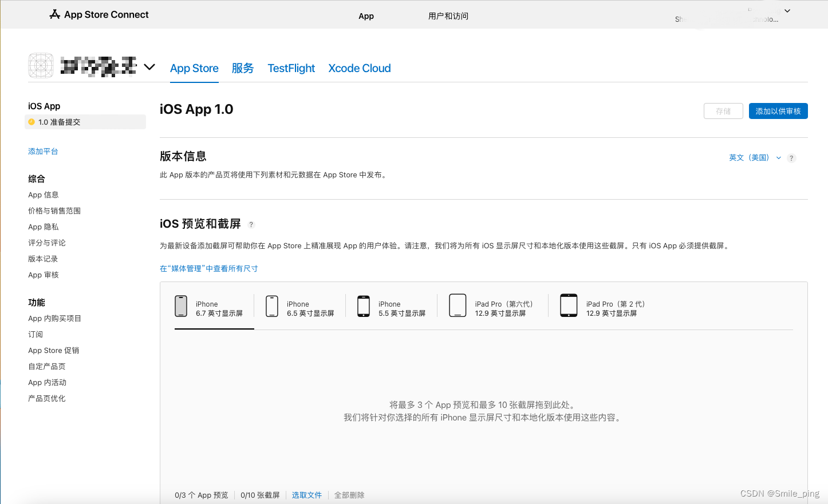Open 评分与评论 in the sidebar
Screen dimensions: 828x504
point(47,243)
